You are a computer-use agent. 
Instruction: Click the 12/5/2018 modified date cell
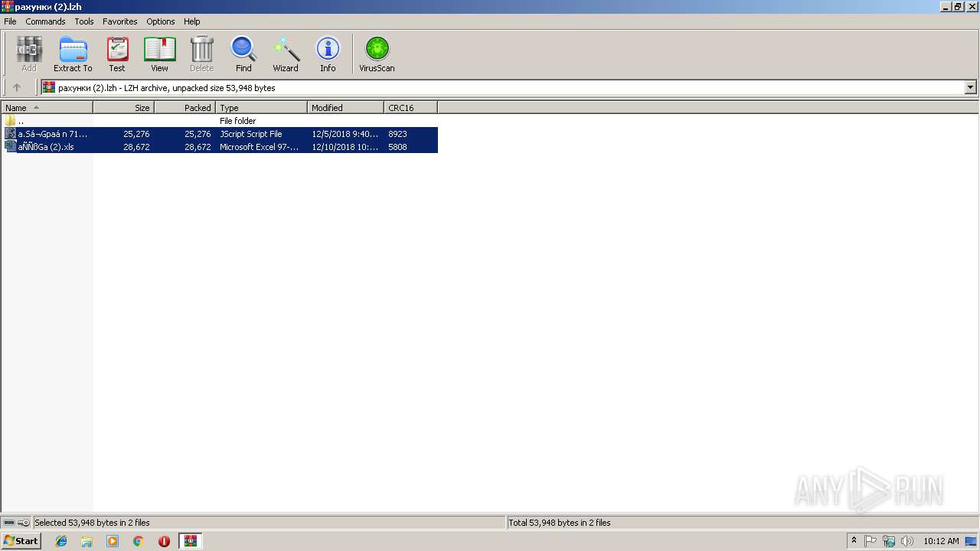(x=345, y=134)
